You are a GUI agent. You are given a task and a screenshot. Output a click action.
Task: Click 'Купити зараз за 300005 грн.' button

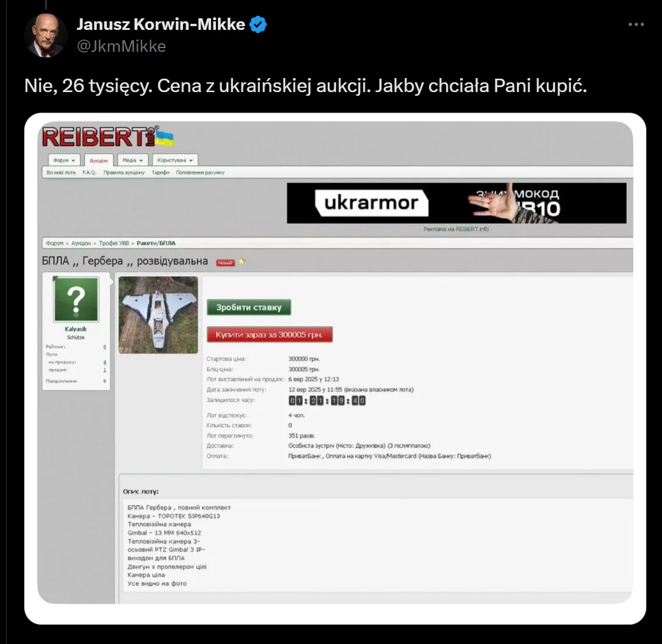269,335
